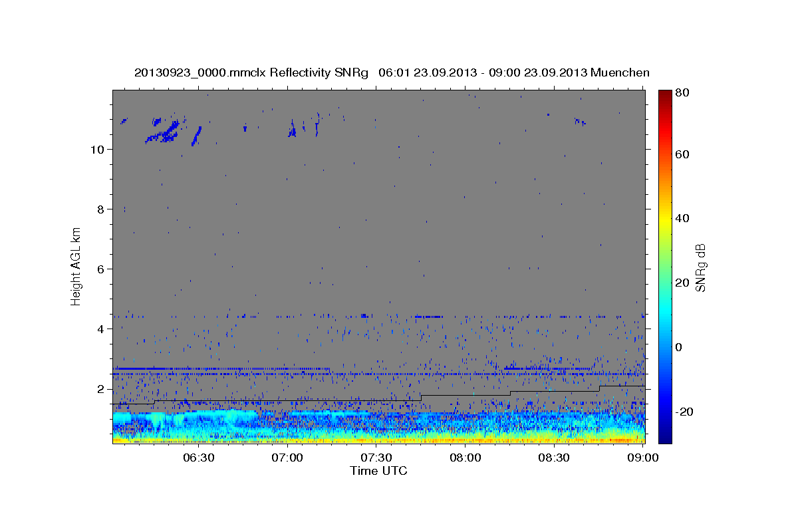Click the height axis label 10
Image resolution: width=798 pixels, height=532 pixels.
coord(98,149)
